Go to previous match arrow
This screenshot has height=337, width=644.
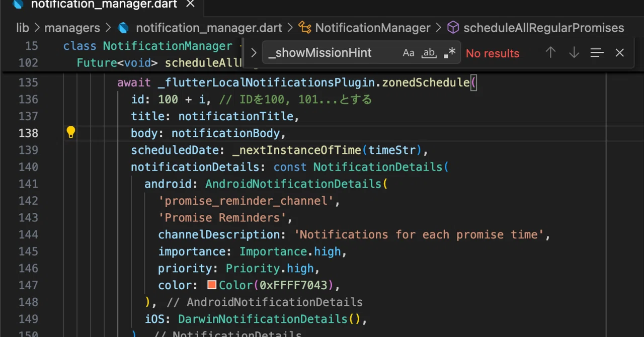(550, 52)
